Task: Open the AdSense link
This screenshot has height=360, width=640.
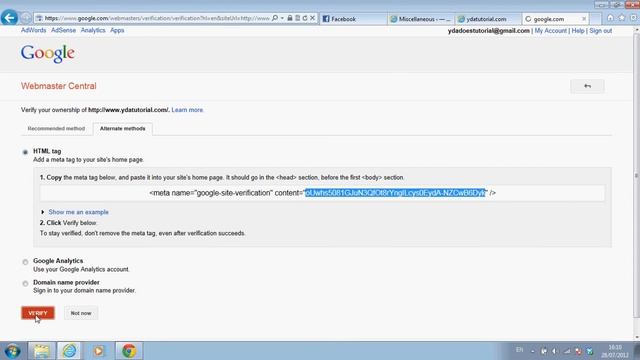Action: coord(63,30)
